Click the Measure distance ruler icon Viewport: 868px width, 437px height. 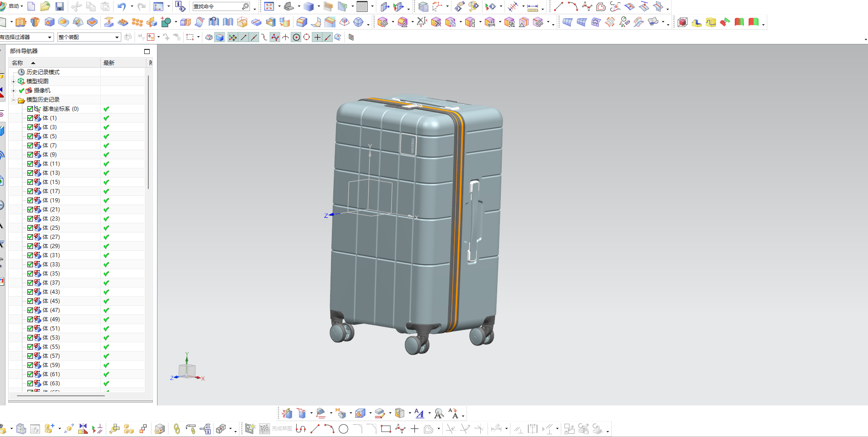pyautogui.click(x=532, y=7)
